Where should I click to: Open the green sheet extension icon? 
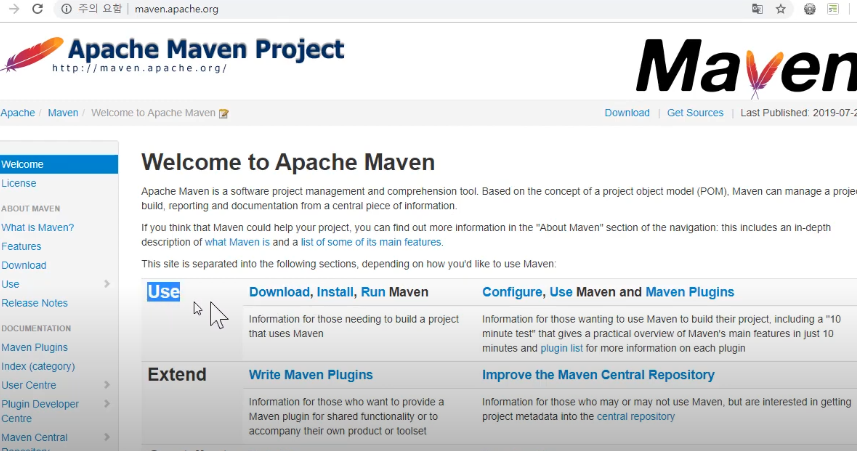[x=833, y=9]
